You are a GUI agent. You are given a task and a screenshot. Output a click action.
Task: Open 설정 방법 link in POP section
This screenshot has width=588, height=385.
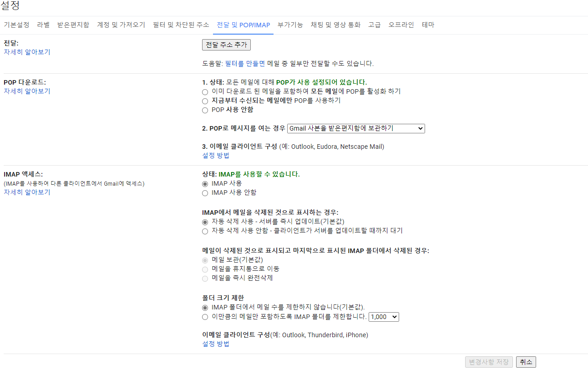click(x=216, y=156)
